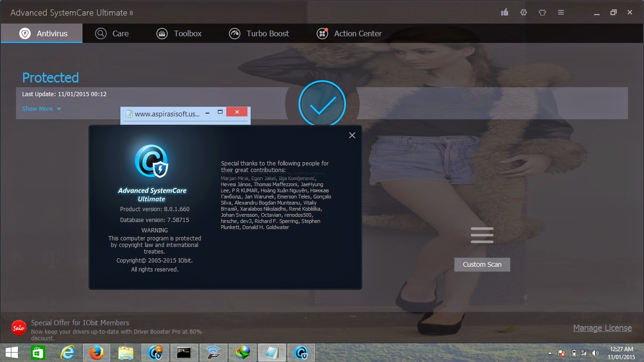
Task: Show hidden icons in the system tray
Action: click(550, 353)
